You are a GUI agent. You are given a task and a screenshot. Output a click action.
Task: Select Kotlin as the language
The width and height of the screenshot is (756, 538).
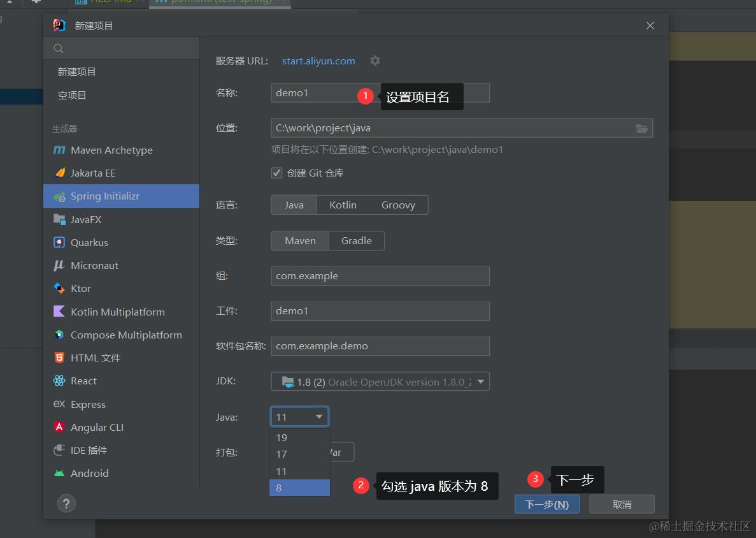343,205
